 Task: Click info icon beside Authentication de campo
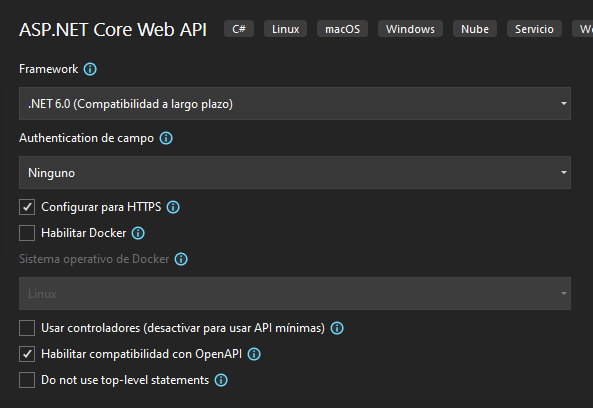[x=166, y=138]
